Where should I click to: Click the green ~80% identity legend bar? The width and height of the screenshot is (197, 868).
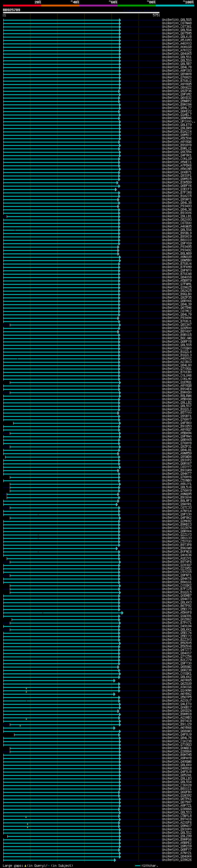coord(137,6)
